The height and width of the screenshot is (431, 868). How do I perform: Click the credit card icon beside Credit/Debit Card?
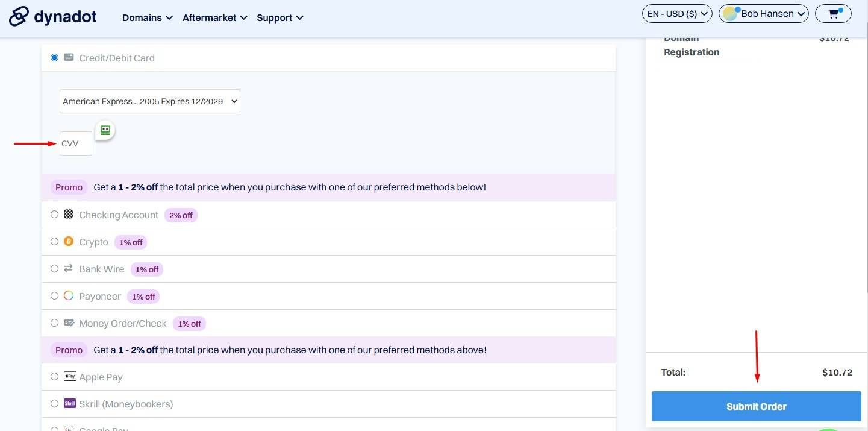coord(69,57)
